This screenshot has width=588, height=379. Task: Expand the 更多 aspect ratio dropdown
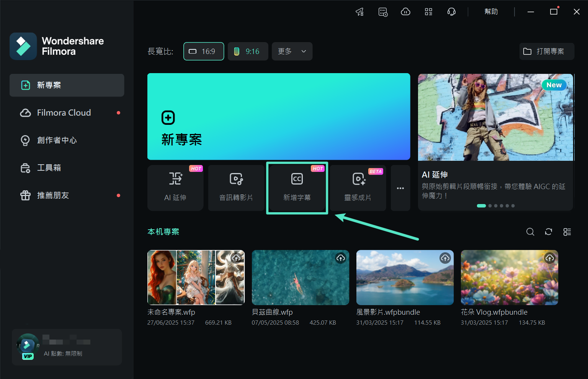(x=292, y=51)
